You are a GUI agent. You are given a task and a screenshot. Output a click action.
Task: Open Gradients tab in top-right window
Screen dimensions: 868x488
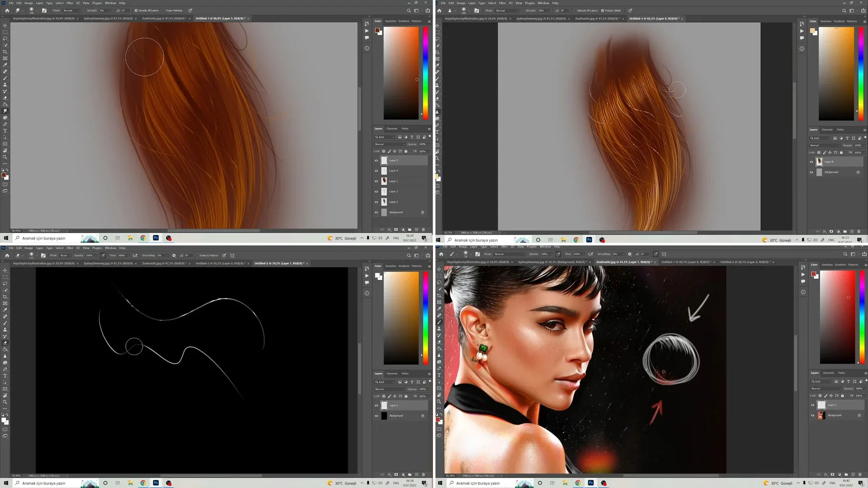839,21
